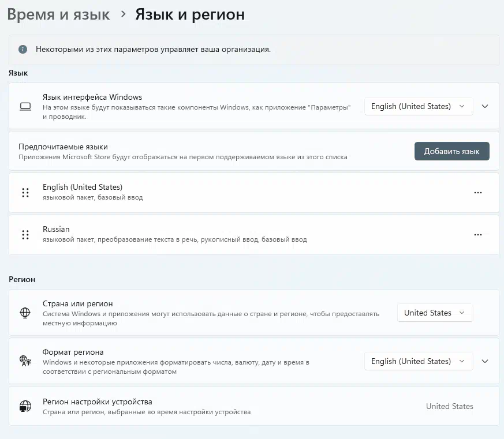Click the laptop icon beside Язык интерфейса Windows

[25, 106]
